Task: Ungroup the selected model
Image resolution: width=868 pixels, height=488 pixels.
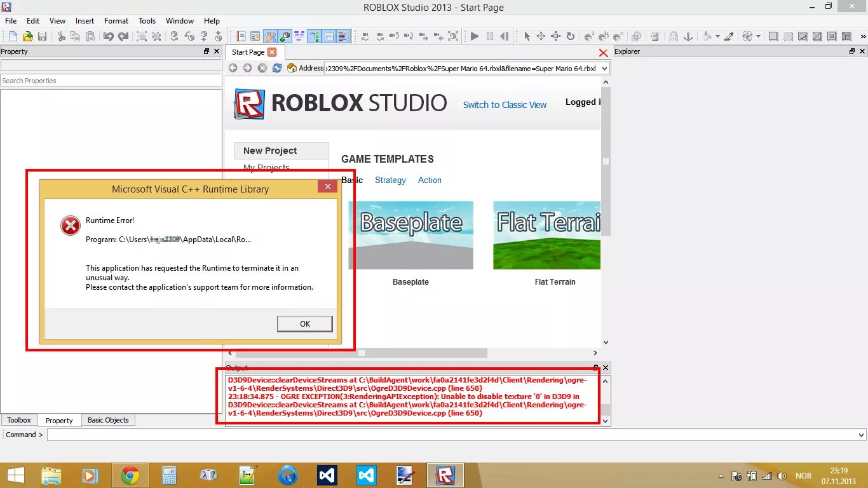Action: point(156,37)
